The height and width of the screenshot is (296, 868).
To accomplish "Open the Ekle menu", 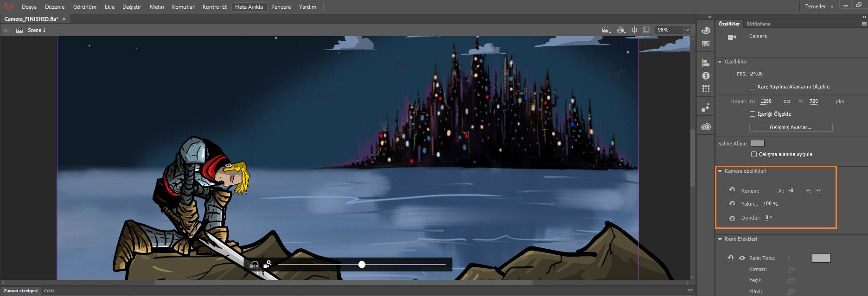I will point(109,7).
